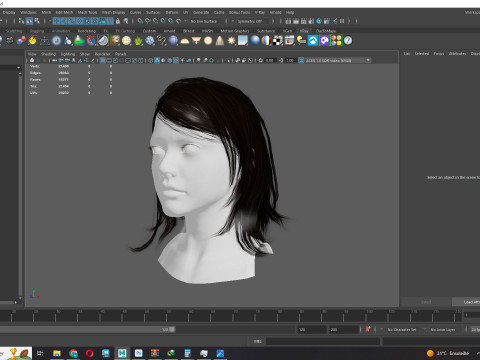The width and height of the screenshot is (480, 360).
Task: Click the lightbulb light lister shelf icon
Action: click(301, 41)
